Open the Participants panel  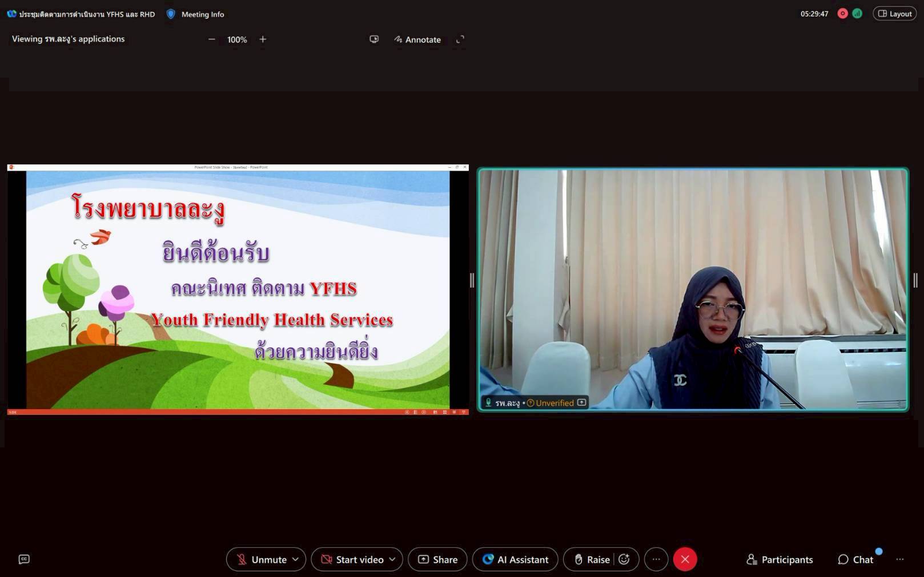780,559
